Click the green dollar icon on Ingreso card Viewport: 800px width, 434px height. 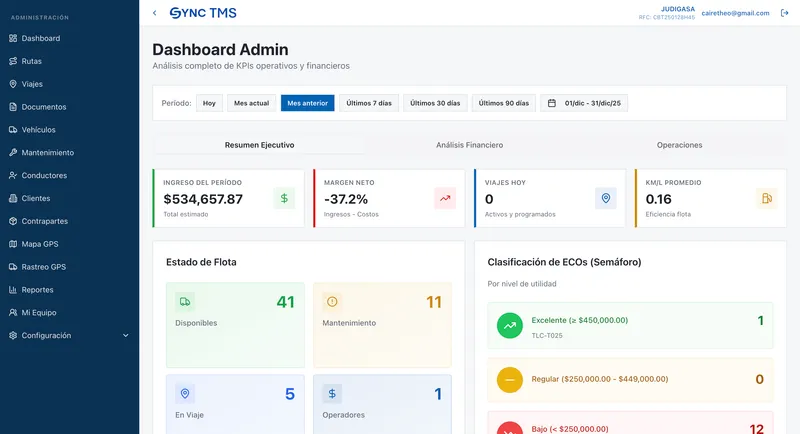284,198
